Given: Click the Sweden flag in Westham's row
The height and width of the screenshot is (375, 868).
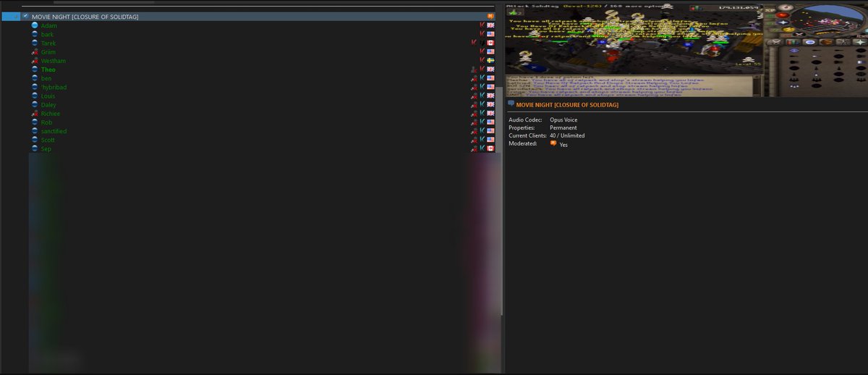Looking at the screenshot, I should (x=490, y=61).
